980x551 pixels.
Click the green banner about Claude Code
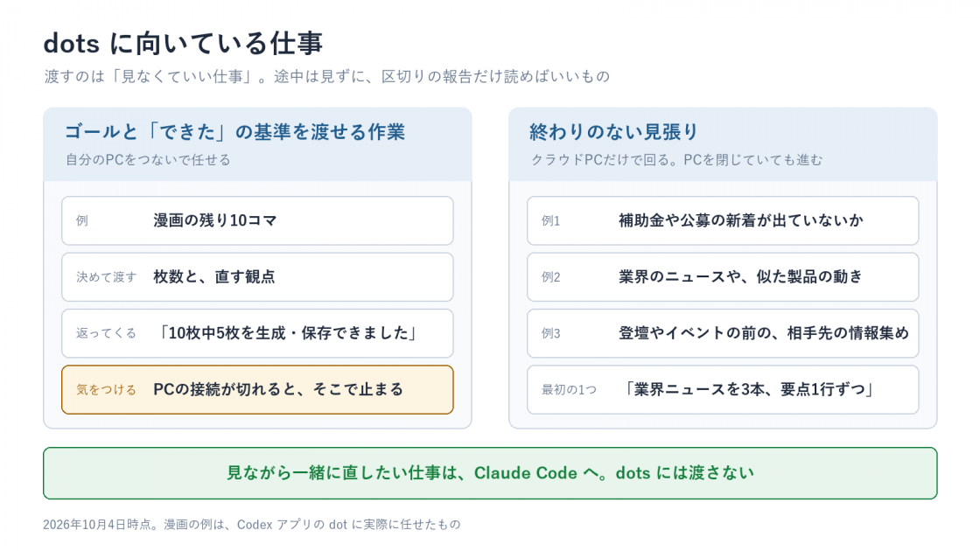(x=490, y=473)
